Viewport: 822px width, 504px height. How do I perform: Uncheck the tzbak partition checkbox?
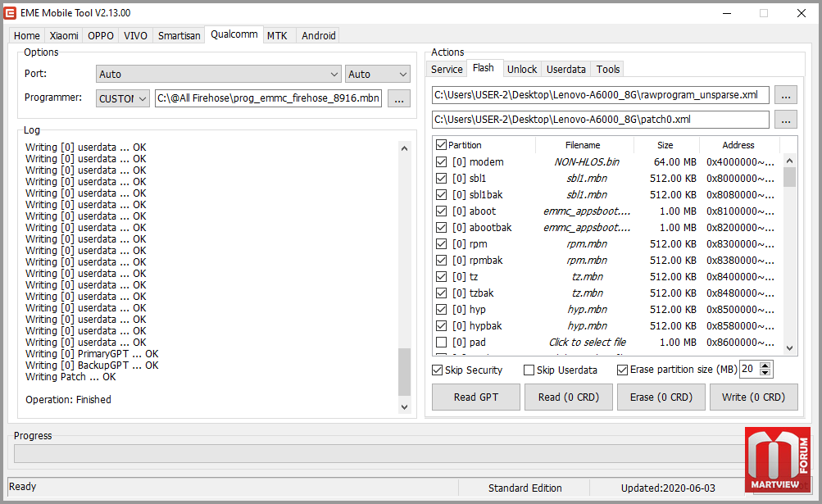[x=442, y=293]
